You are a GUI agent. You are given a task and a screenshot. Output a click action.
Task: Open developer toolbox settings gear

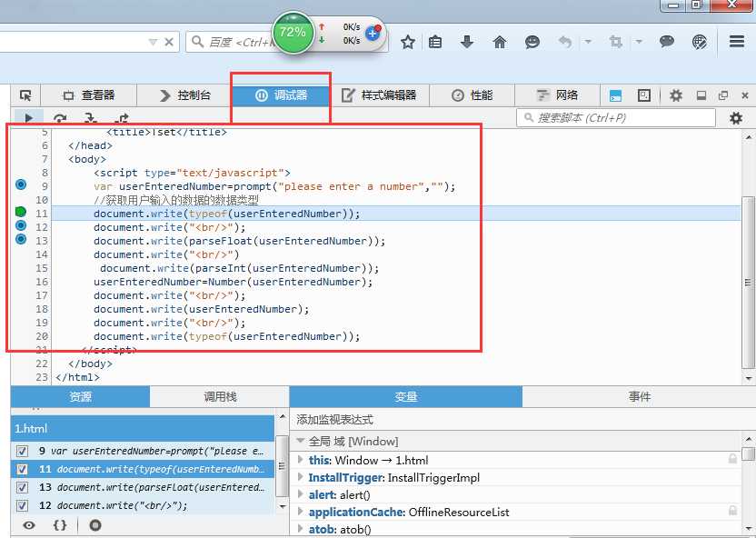(676, 95)
